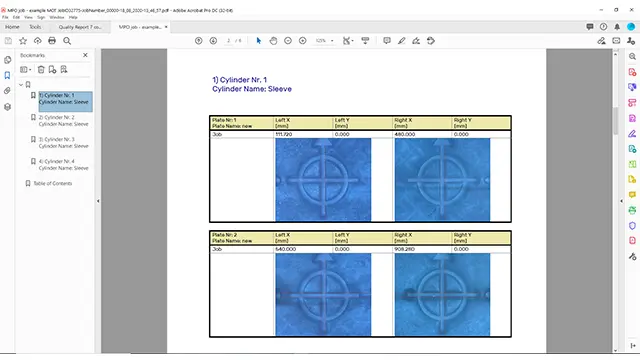The height and width of the screenshot is (360, 640).
Task: Open the Help menu
Action: [x=73, y=18]
